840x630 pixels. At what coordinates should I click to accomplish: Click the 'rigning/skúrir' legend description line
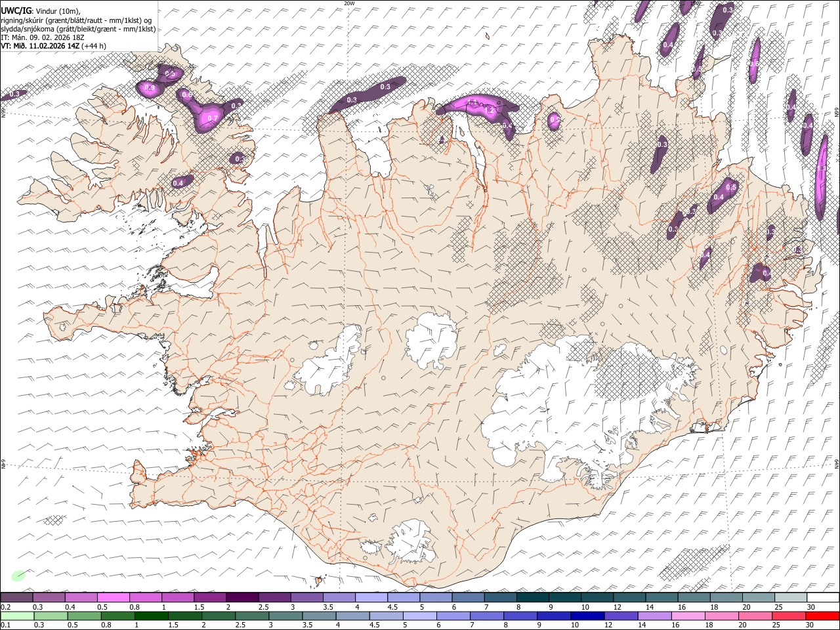76,20
